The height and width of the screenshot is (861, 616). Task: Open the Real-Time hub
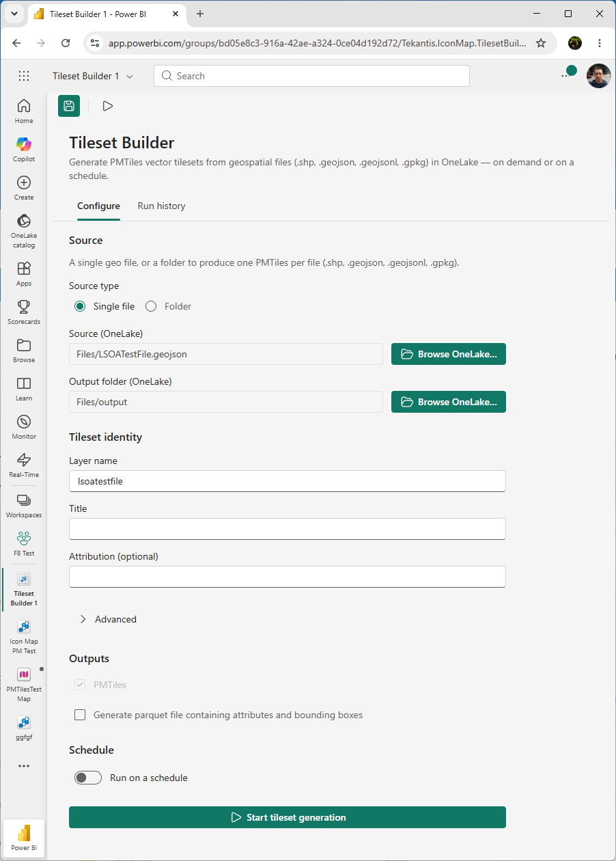(x=24, y=465)
